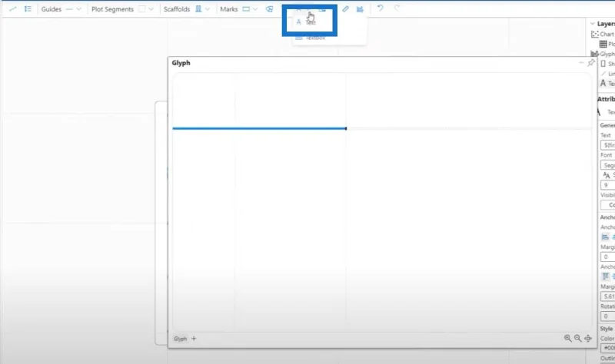The image size is (615, 364).
Task: Click the nested chart icon in toolbar
Action: 360,9
